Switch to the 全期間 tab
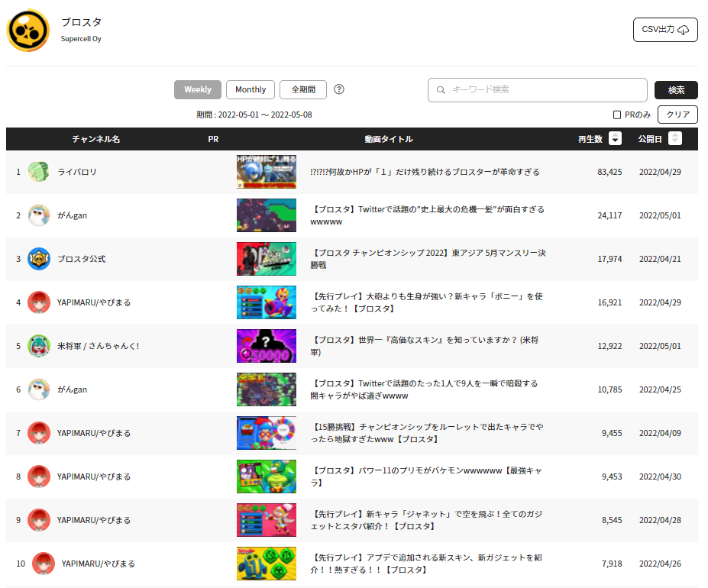This screenshot has width=708, height=588. (x=303, y=89)
